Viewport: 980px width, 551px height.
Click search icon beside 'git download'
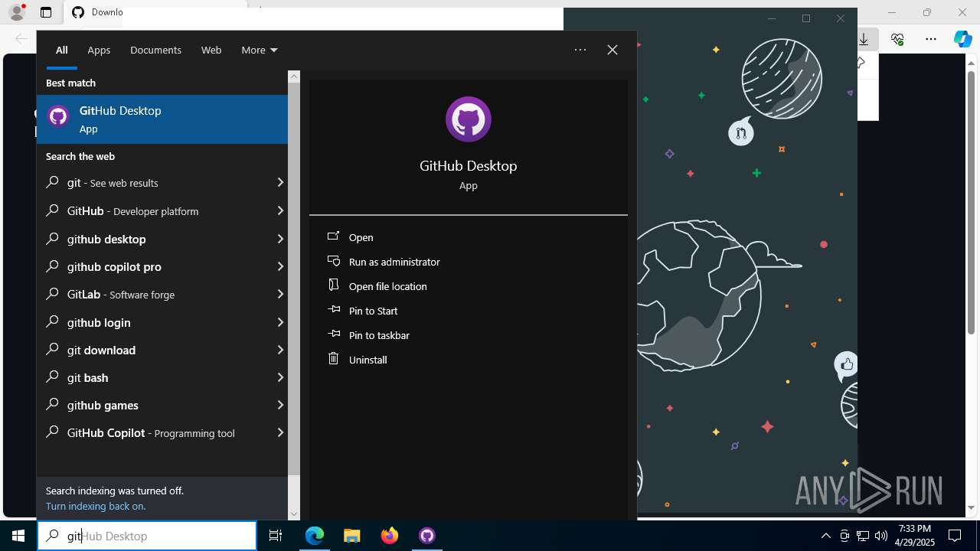coord(52,349)
